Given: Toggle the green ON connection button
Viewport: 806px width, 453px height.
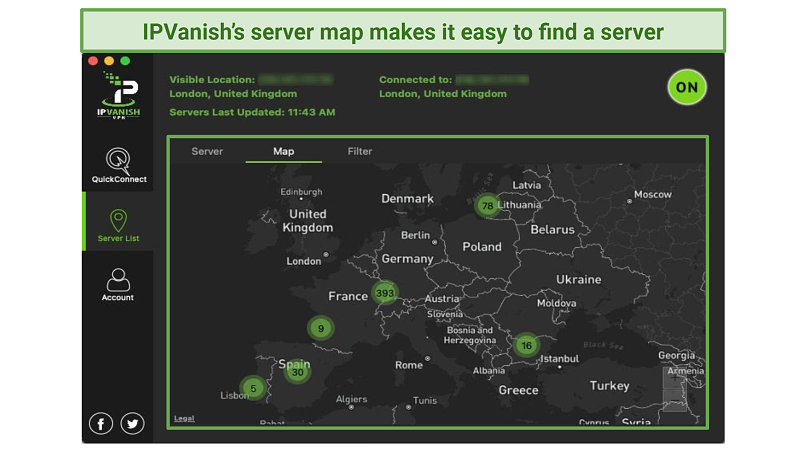Looking at the screenshot, I should point(687,87).
